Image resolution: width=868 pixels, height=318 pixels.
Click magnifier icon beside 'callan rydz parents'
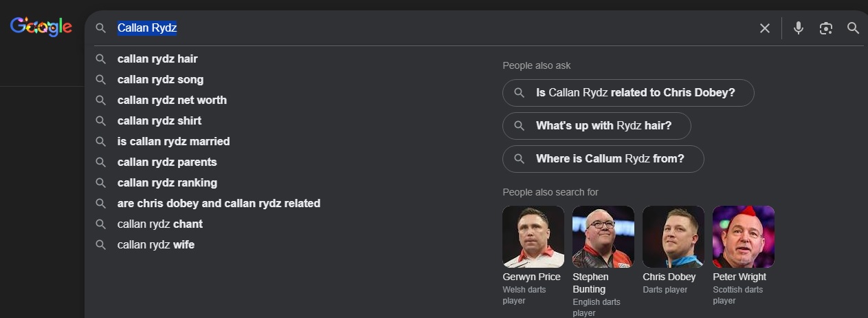[101, 162]
